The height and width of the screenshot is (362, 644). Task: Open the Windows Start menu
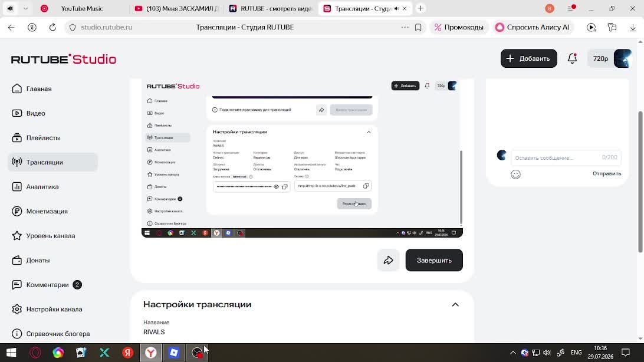11,353
